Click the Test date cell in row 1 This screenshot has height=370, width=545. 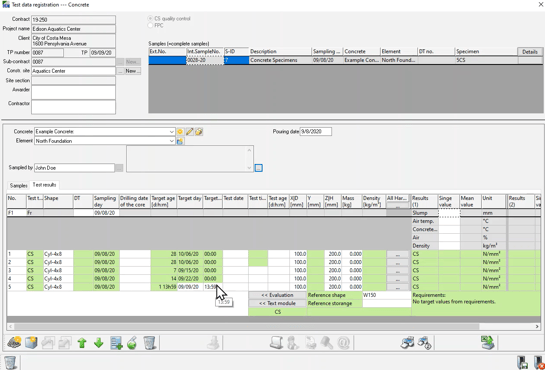click(235, 254)
